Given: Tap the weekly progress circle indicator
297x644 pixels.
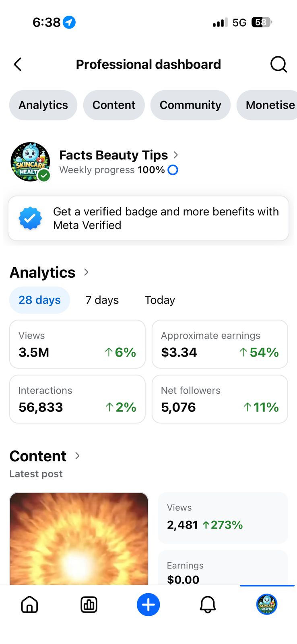Looking at the screenshot, I should pyautogui.click(x=173, y=170).
